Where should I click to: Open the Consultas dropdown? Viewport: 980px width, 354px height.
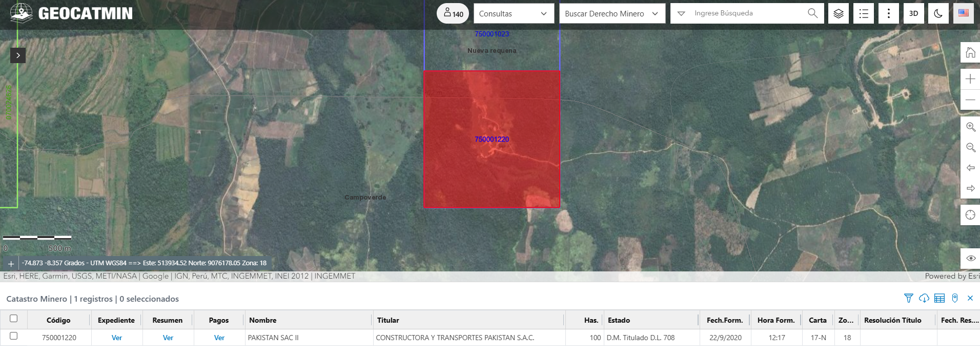(514, 13)
